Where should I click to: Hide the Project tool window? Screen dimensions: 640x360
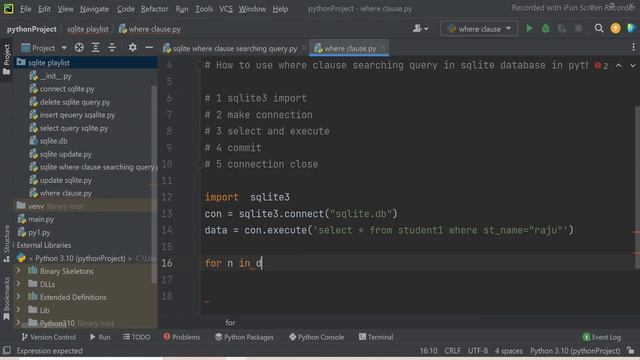pos(149,48)
